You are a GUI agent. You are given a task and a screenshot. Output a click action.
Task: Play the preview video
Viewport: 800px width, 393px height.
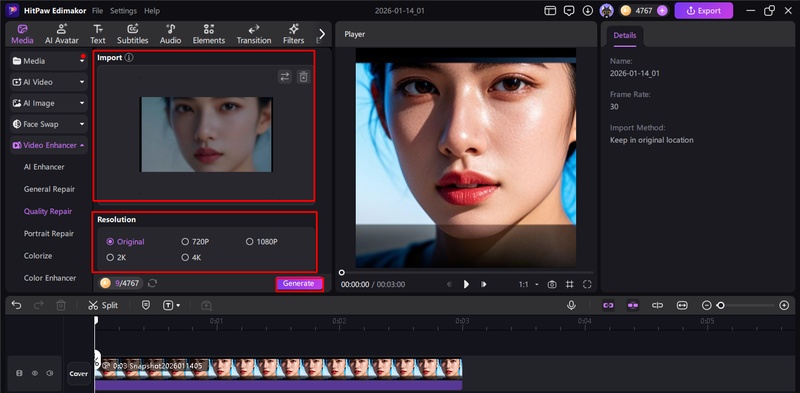click(x=466, y=284)
